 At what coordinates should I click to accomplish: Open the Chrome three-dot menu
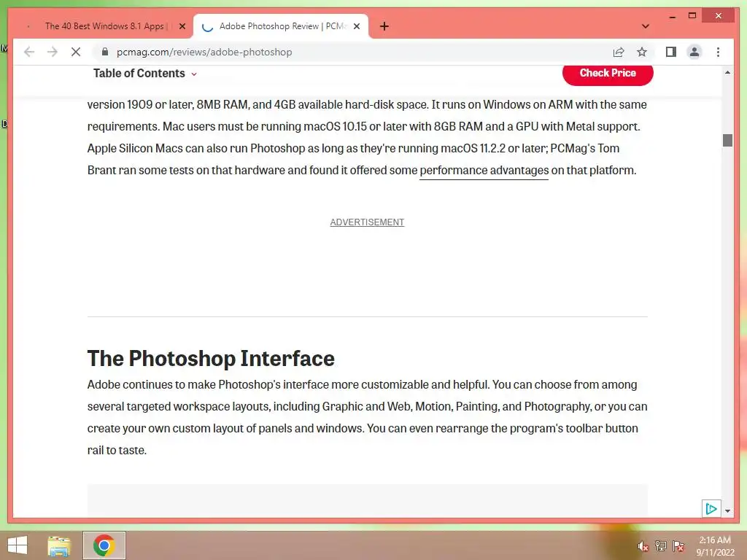719,52
